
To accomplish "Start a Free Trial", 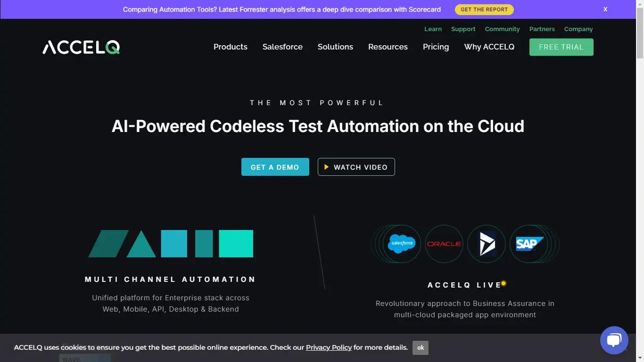I will tap(561, 47).
